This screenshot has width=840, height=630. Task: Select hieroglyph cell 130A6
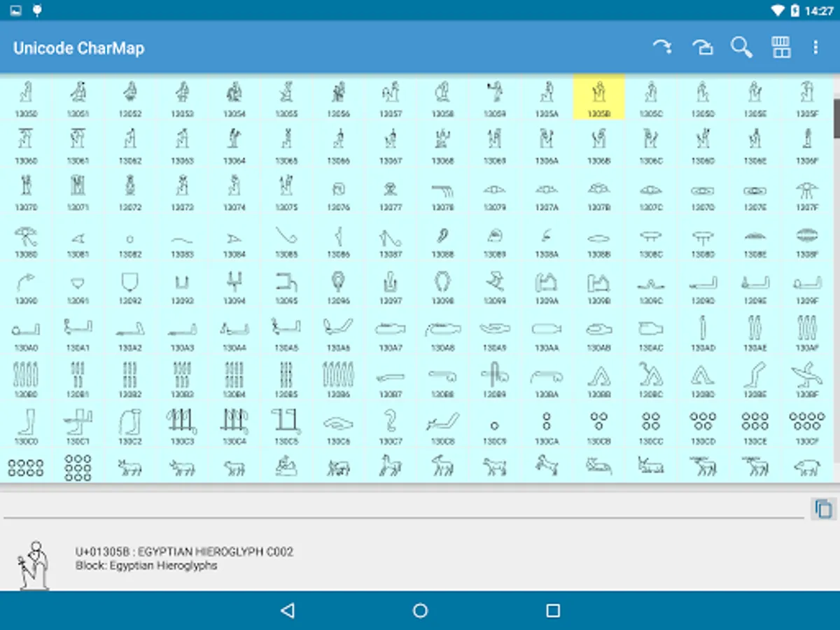coord(339,332)
